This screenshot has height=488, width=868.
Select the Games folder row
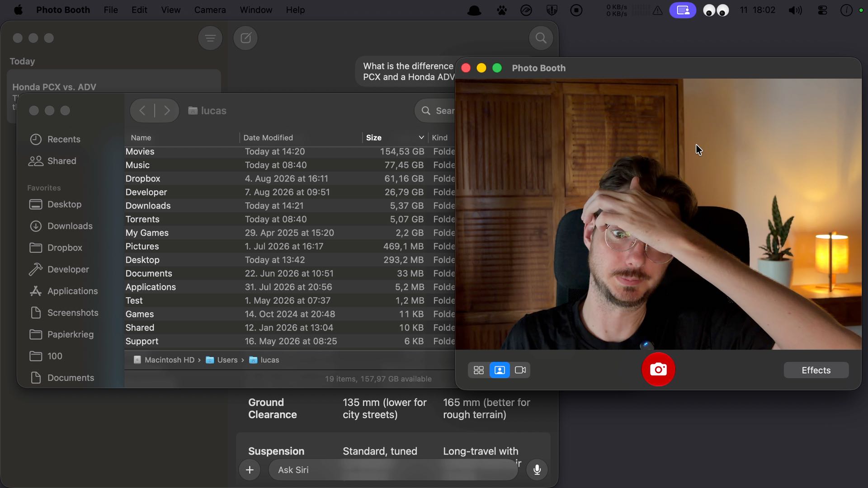tap(290, 314)
